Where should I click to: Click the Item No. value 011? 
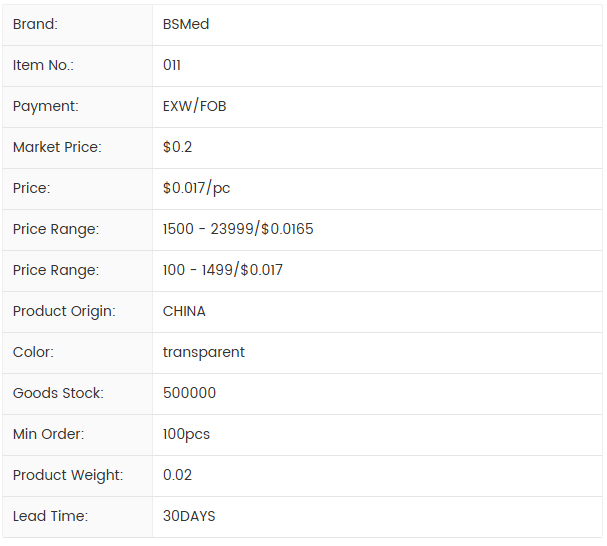pos(172,65)
